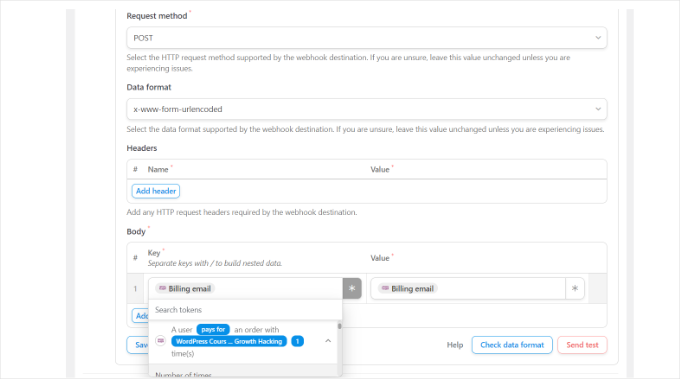Click the Check data format button
This screenshot has width=680, height=379.
[512, 345]
